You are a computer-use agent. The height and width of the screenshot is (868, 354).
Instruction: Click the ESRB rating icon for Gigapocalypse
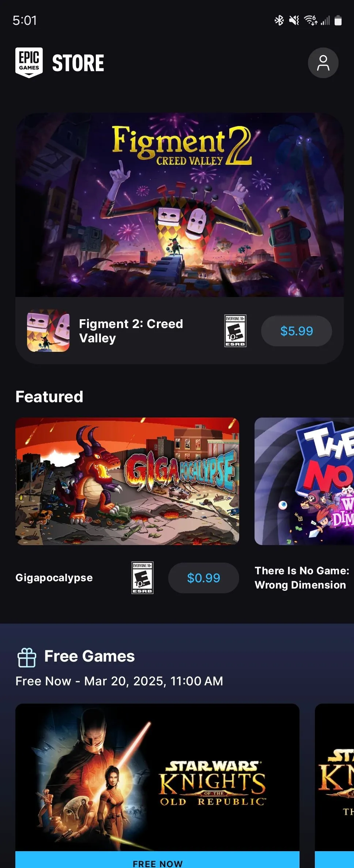click(x=141, y=578)
